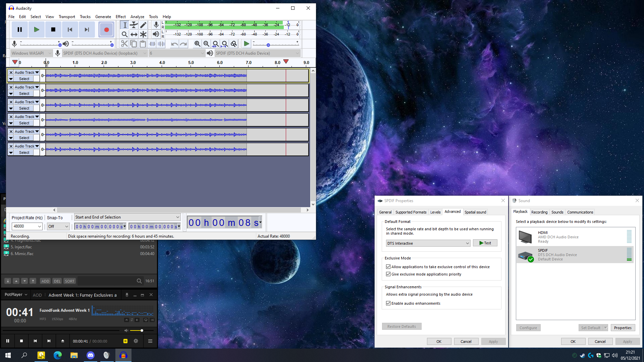Click Audacity's Skip to Start button
The image size is (644, 362).
click(70, 29)
